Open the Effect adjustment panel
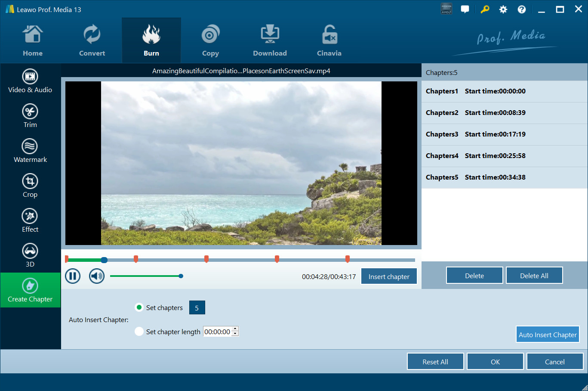Screen dimensions: 588x391 [x=30, y=220]
